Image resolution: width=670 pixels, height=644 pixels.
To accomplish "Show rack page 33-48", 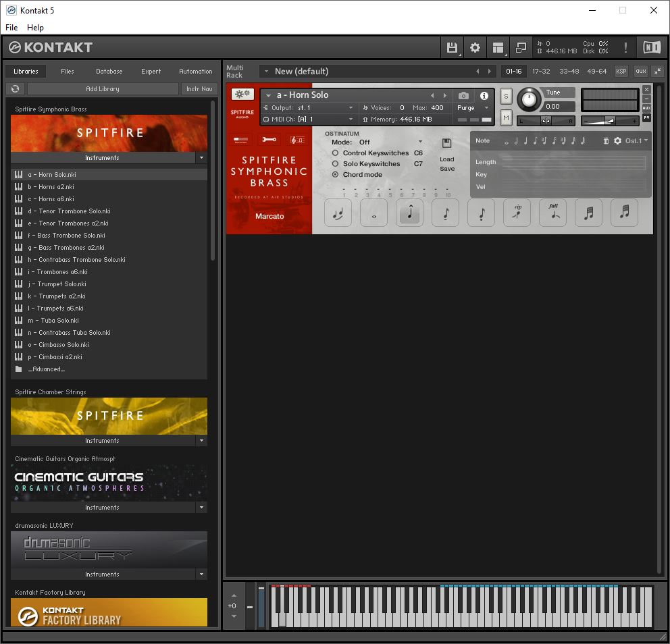I will point(569,72).
